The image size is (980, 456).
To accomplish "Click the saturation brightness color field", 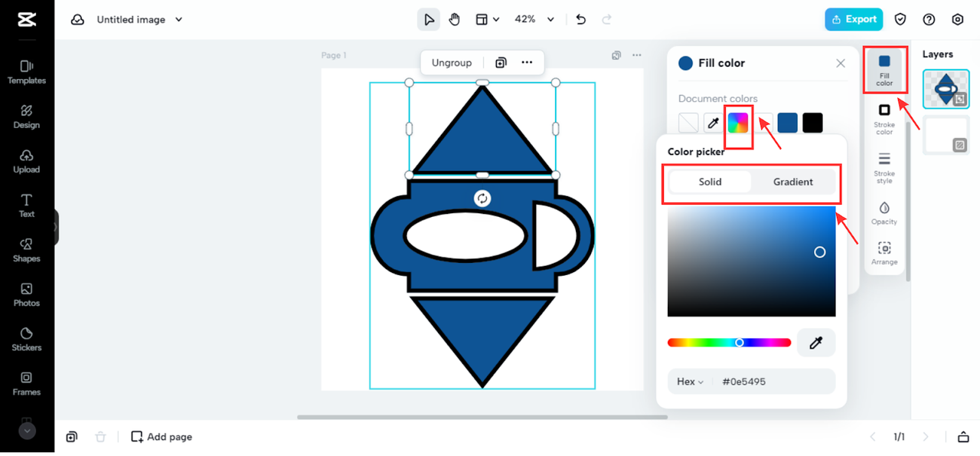I will click(x=751, y=261).
